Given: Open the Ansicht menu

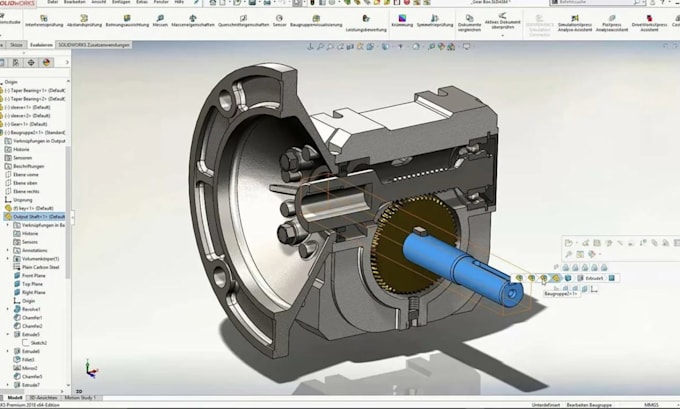Looking at the screenshot, I should [98, 2].
